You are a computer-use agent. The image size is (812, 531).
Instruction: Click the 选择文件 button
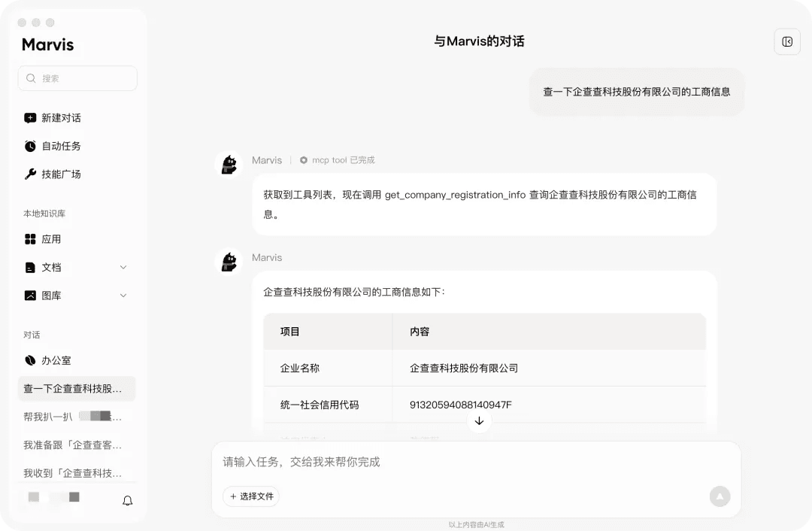click(251, 496)
